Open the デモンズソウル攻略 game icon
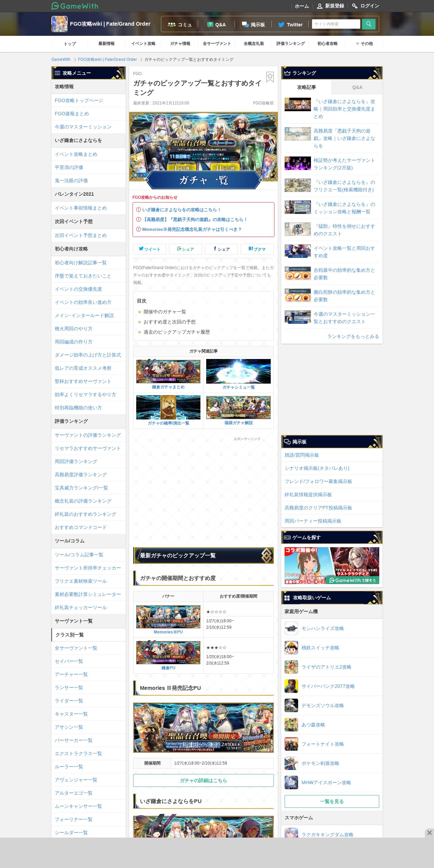 (x=291, y=706)
